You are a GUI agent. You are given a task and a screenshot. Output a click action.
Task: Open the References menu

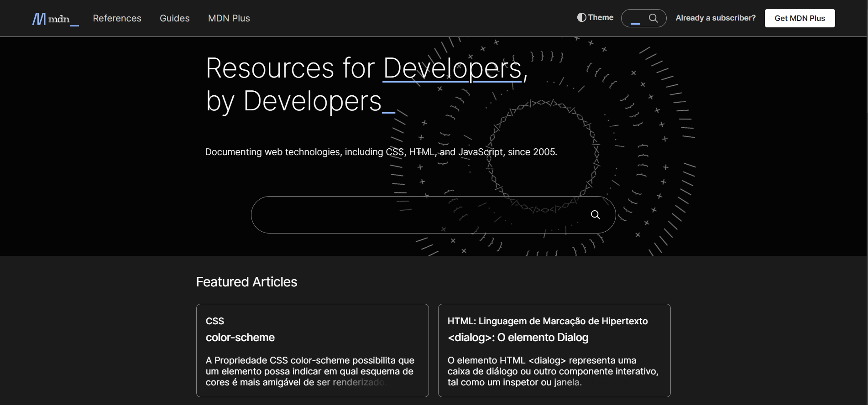point(117,18)
